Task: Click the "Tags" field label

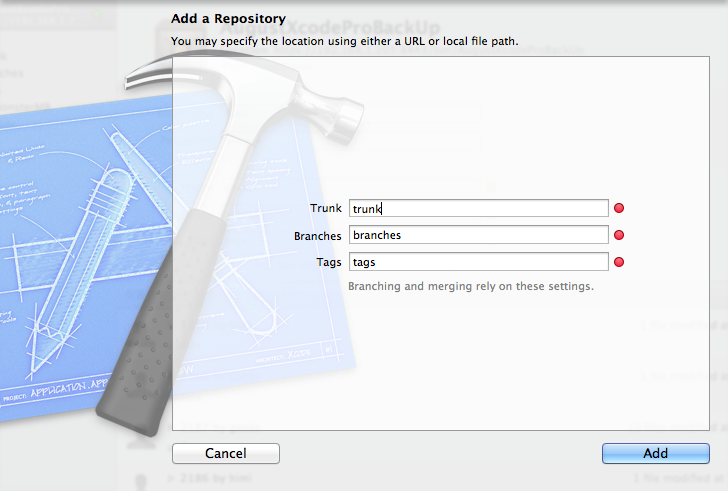Action: (329, 262)
